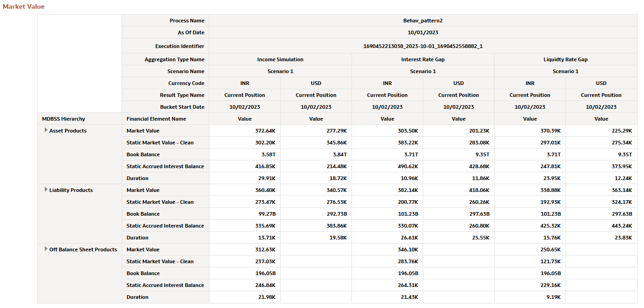
Task: Click the Scenario Name label
Action: pos(186,71)
